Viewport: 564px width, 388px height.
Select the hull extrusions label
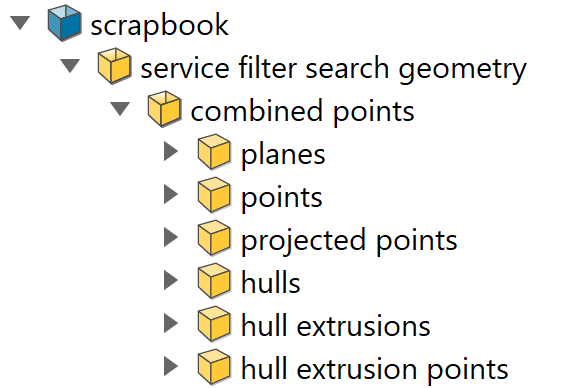(336, 326)
